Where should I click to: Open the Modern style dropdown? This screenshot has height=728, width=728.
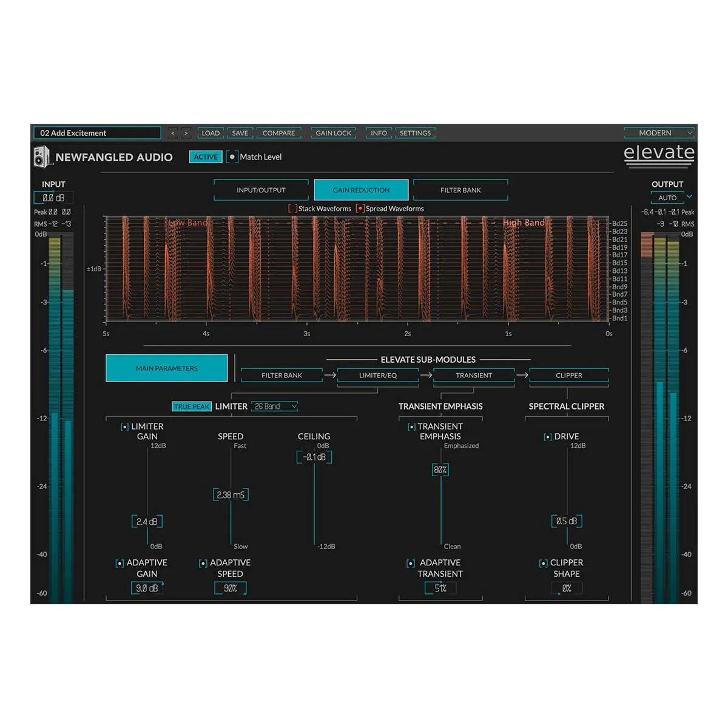[659, 132]
